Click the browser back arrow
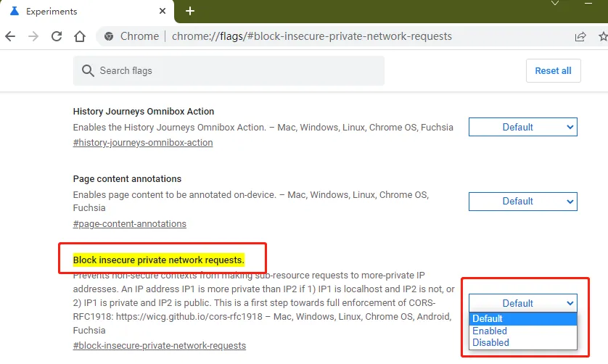 [x=10, y=36]
